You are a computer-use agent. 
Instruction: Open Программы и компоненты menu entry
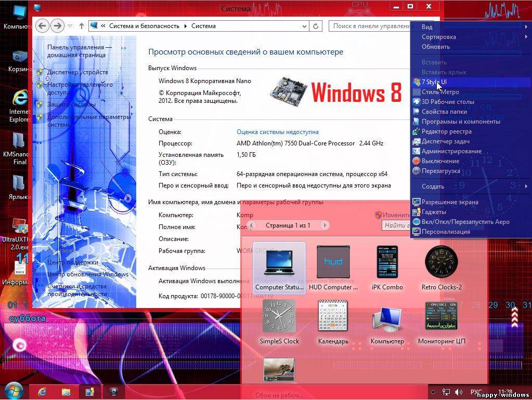471,122
